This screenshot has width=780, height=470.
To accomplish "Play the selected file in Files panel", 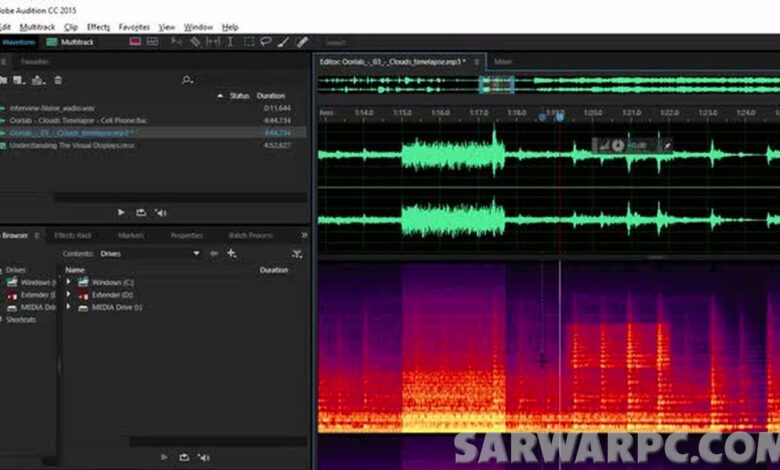I will click(121, 212).
